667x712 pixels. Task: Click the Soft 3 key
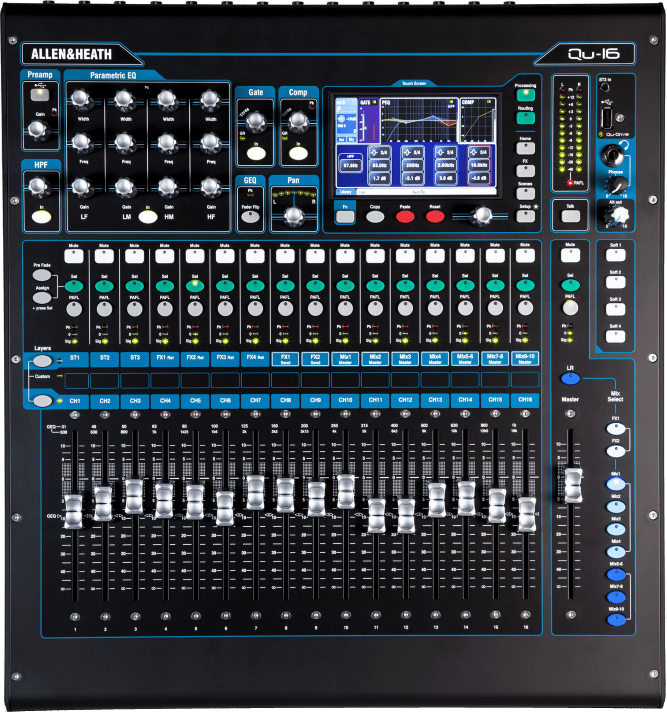click(615, 309)
